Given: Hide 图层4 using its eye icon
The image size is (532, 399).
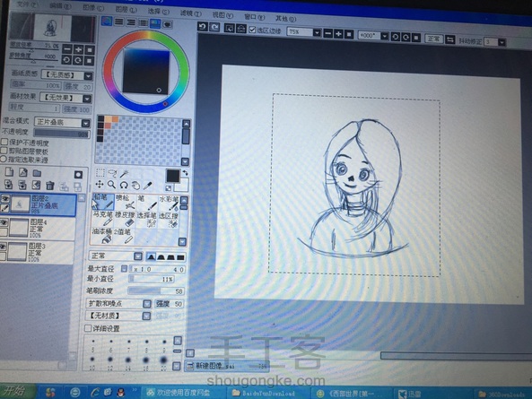Looking at the screenshot, I should 4,222.
